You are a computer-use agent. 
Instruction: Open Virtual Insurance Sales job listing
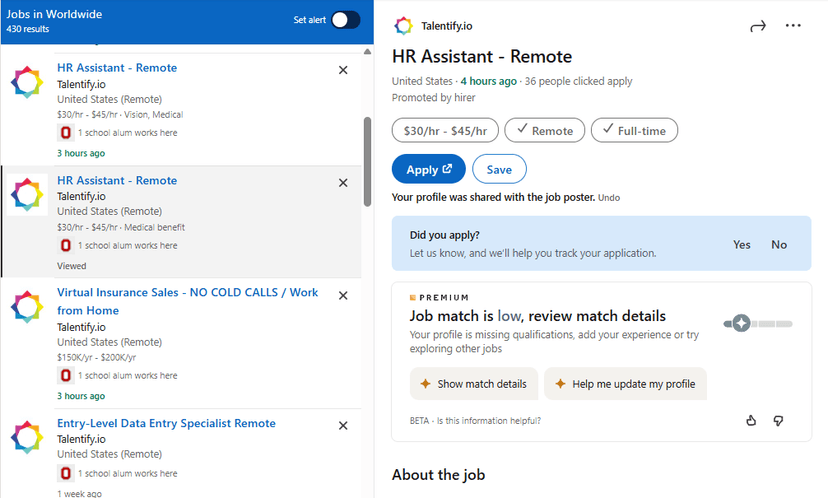pyautogui.click(x=187, y=301)
